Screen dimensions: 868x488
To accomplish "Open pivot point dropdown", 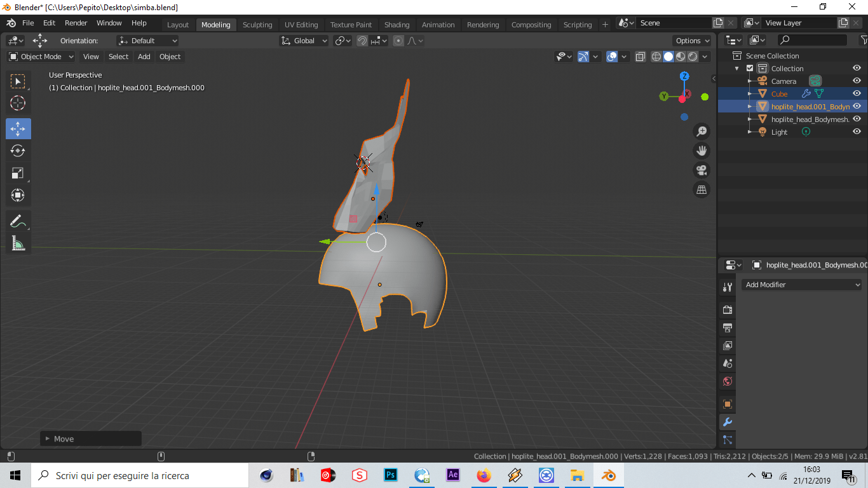I will click(343, 41).
